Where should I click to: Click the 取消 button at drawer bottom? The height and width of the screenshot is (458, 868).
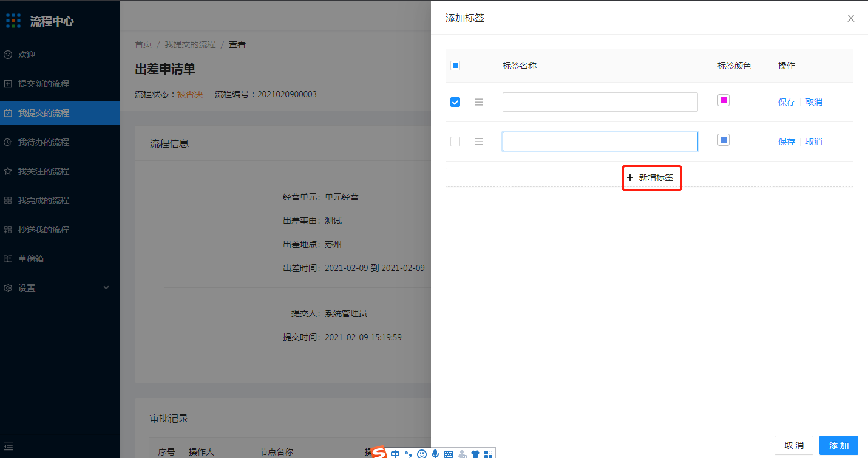pyautogui.click(x=794, y=445)
